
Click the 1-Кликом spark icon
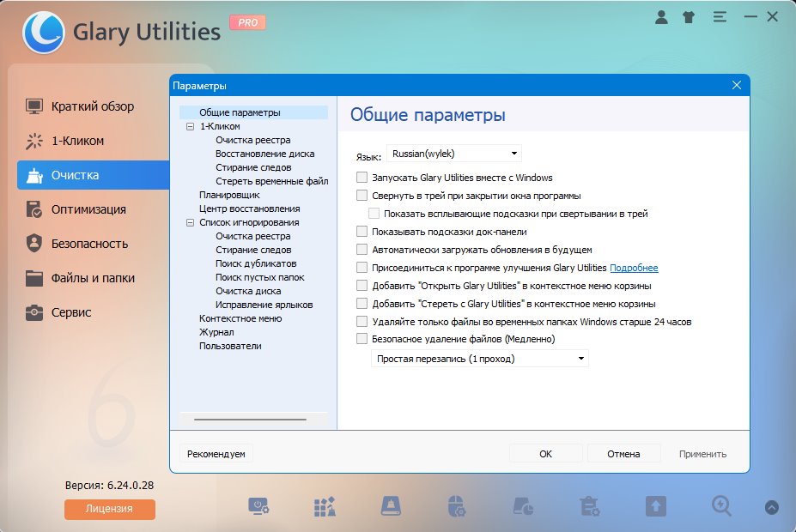tap(34, 141)
